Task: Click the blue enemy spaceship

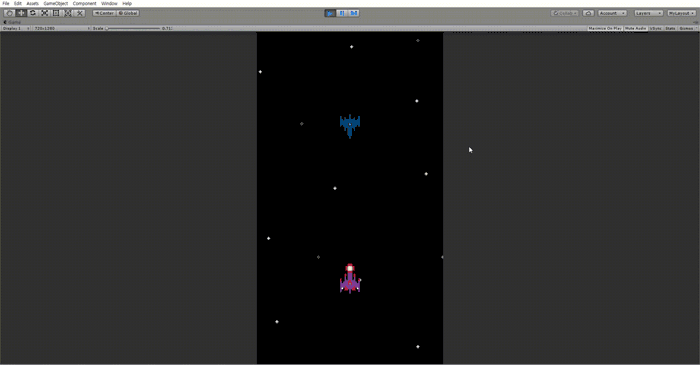Action: point(350,126)
